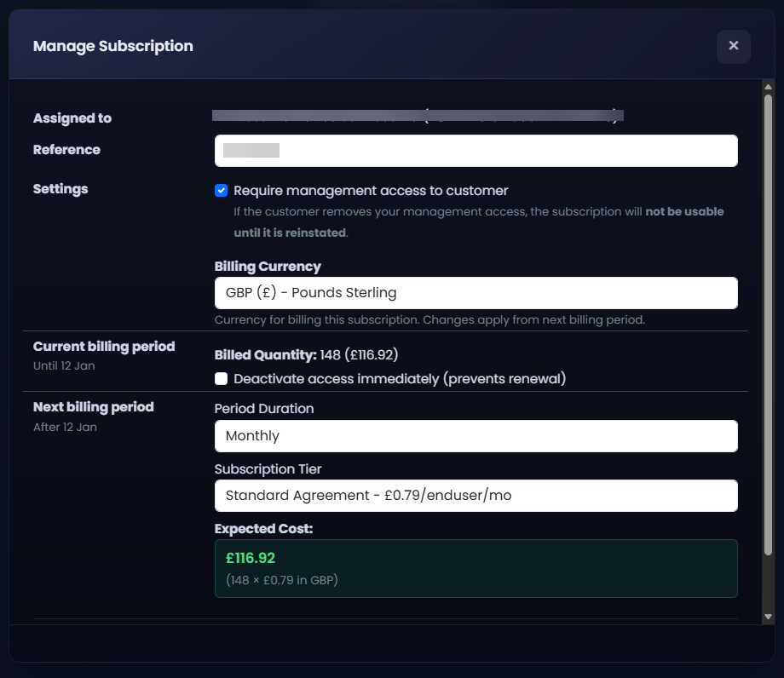Click the Manage Subscription title
The height and width of the screenshot is (678, 784).
113,46
